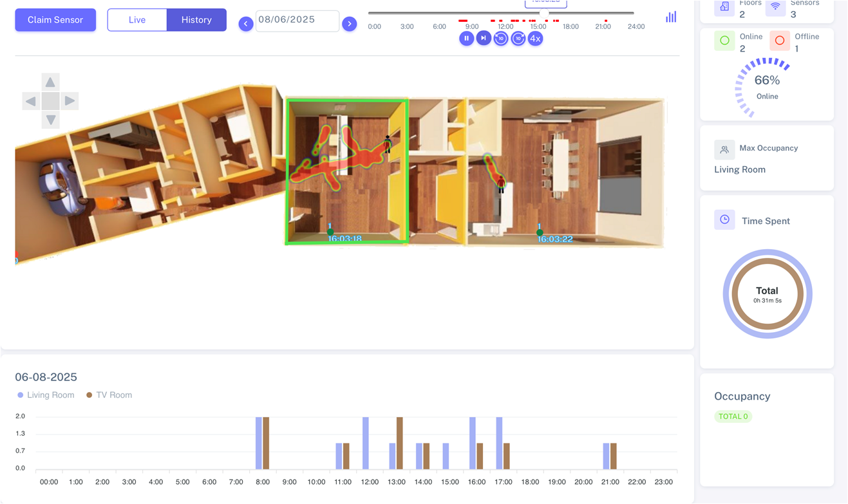Pan floor plan up with arrow
Image resolution: width=848 pixels, height=504 pixels.
point(50,82)
